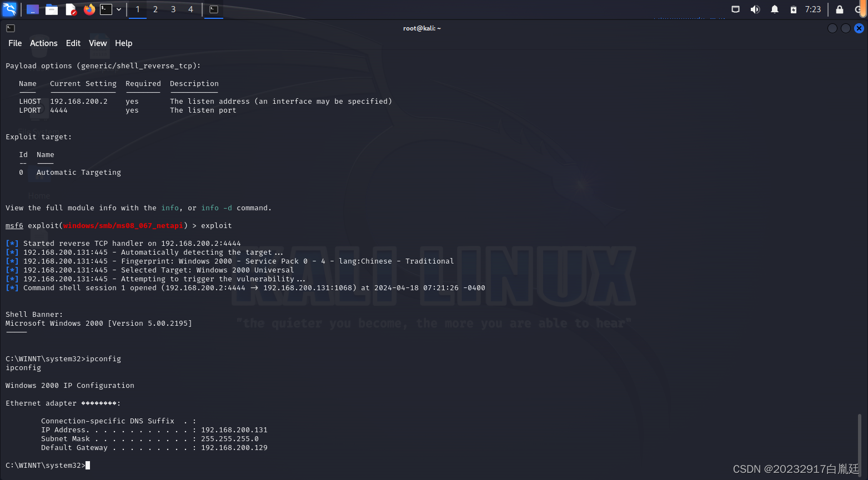Click the red windows/smb/ms08_067_netapi module name
The image size is (868, 480).
(x=123, y=226)
